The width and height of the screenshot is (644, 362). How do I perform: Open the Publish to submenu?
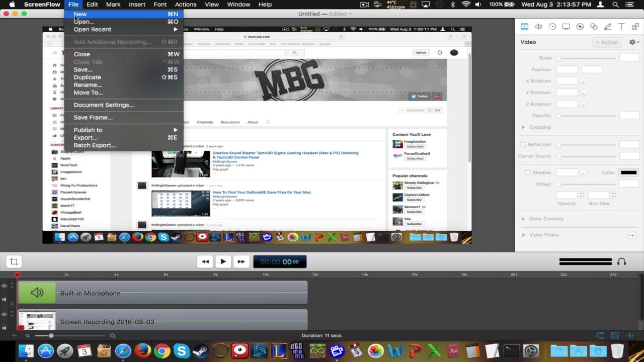point(124,130)
